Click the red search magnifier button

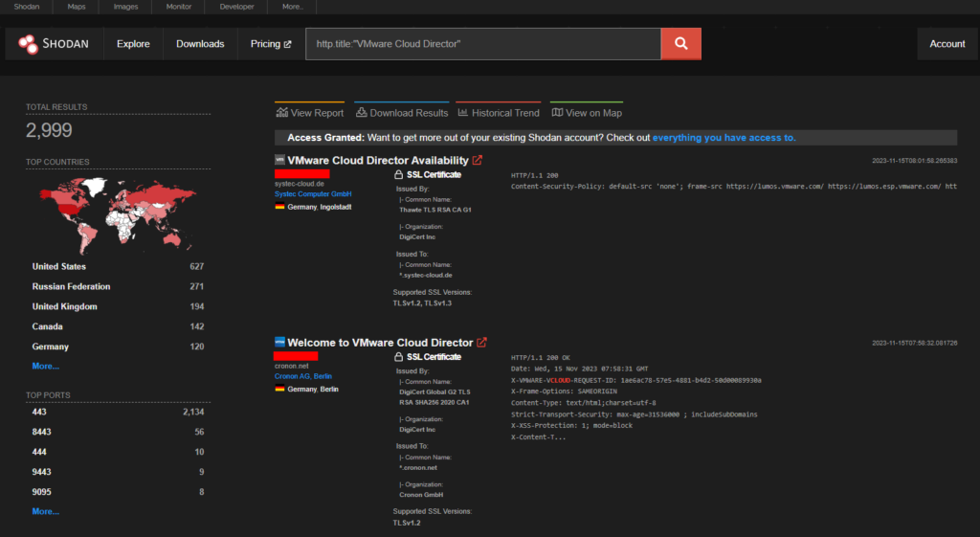680,44
